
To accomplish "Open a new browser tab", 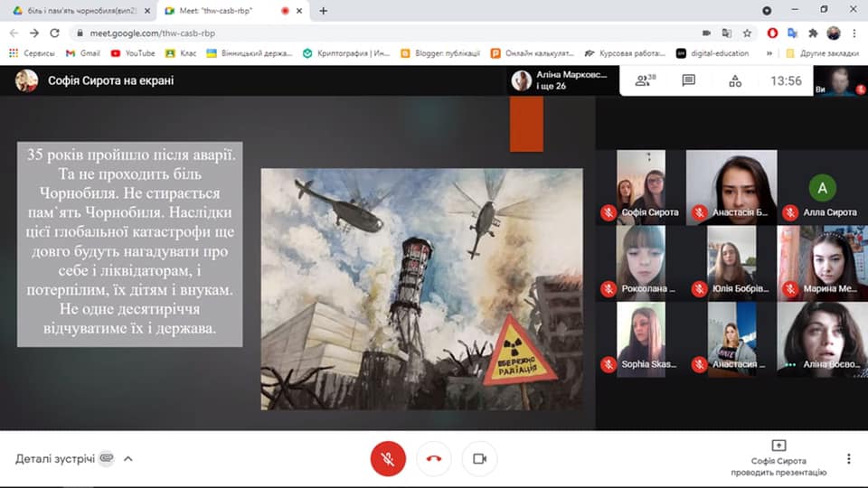I will [x=324, y=11].
